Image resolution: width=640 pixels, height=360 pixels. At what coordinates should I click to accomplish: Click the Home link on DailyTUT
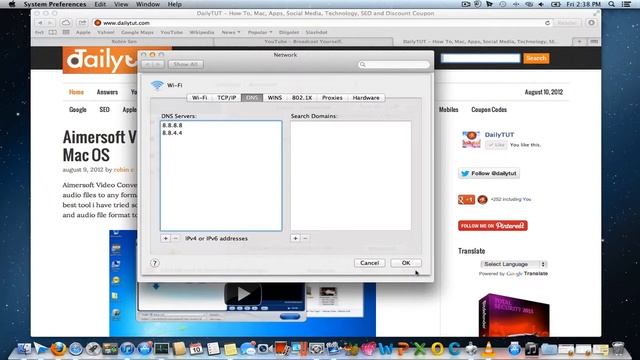76,92
